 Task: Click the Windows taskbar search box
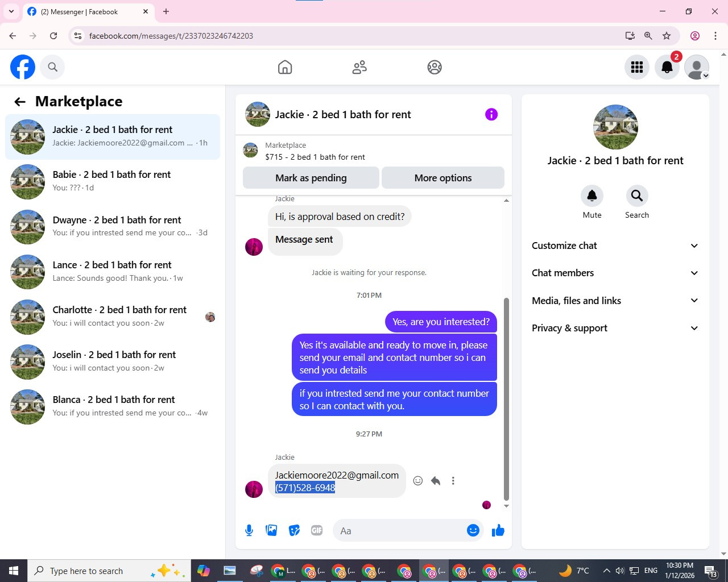pos(109,571)
